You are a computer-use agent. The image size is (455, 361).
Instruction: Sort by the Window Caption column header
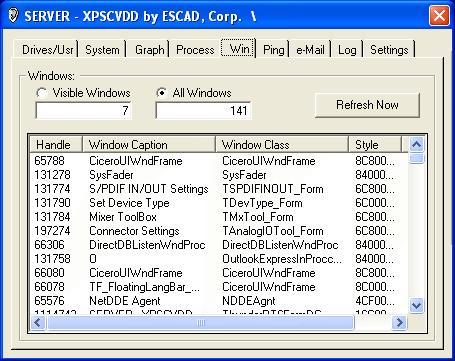tap(149, 145)
